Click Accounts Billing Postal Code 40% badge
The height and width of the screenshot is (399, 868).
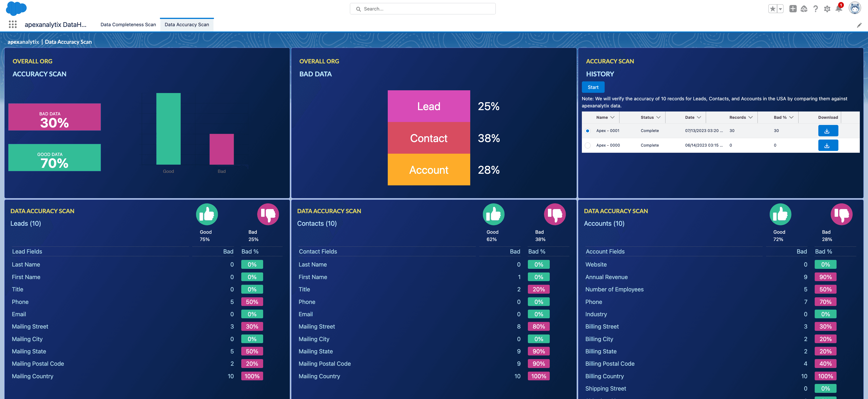tap(826, 364)
